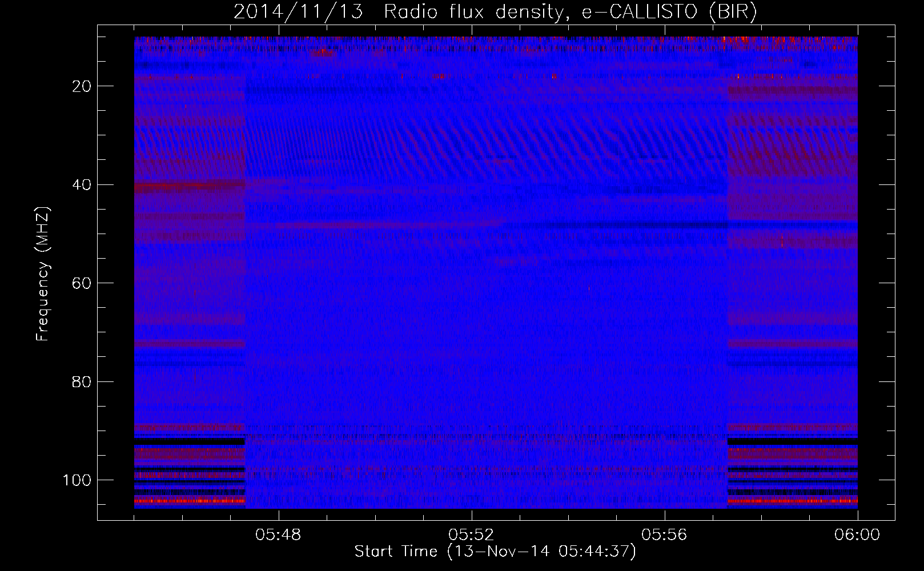The width and height of the screenshot is (924, 571).
Task: Click the '05:52' time tick label
Action: [x=471, y=535]
